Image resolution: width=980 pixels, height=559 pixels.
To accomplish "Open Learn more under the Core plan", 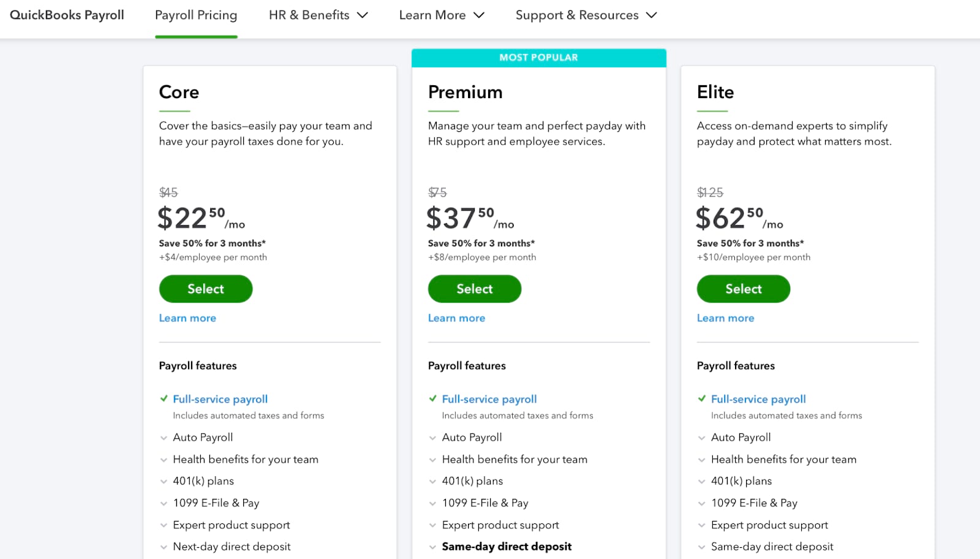I will coord(187,318).
